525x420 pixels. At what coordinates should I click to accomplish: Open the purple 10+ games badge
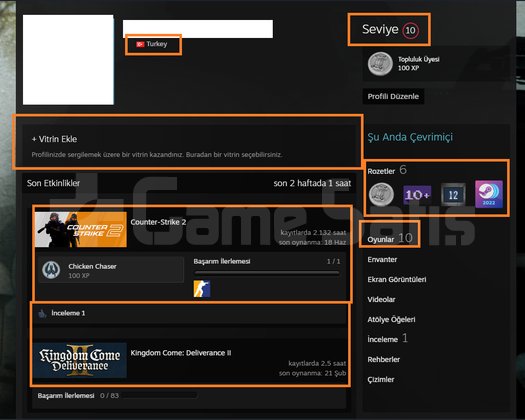pos(417,195)
